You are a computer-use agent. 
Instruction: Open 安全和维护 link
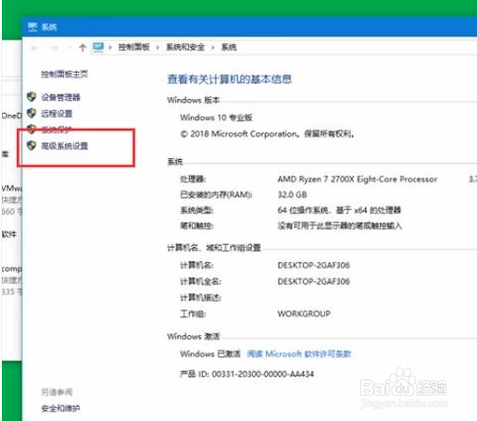[x=60, y=408]
